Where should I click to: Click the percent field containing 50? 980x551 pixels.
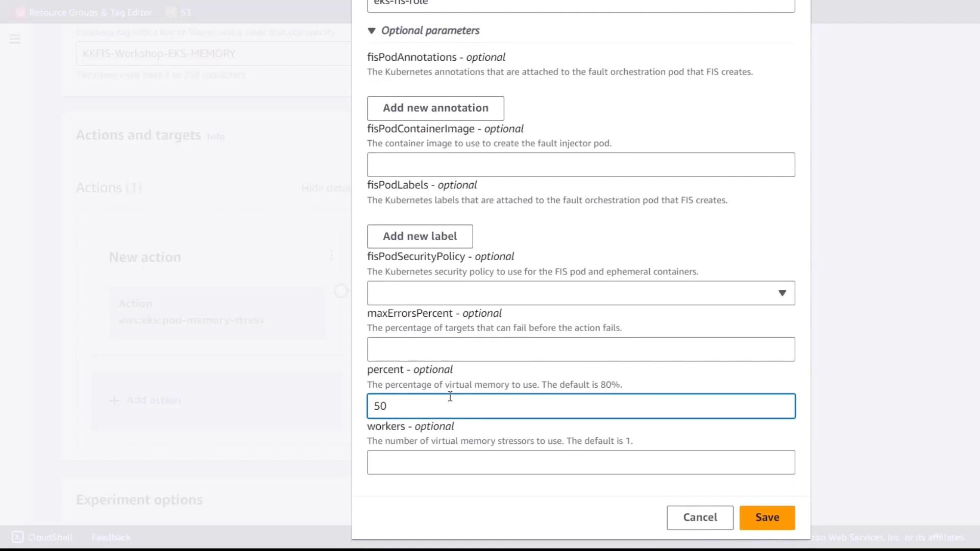[x=581, y=406]
